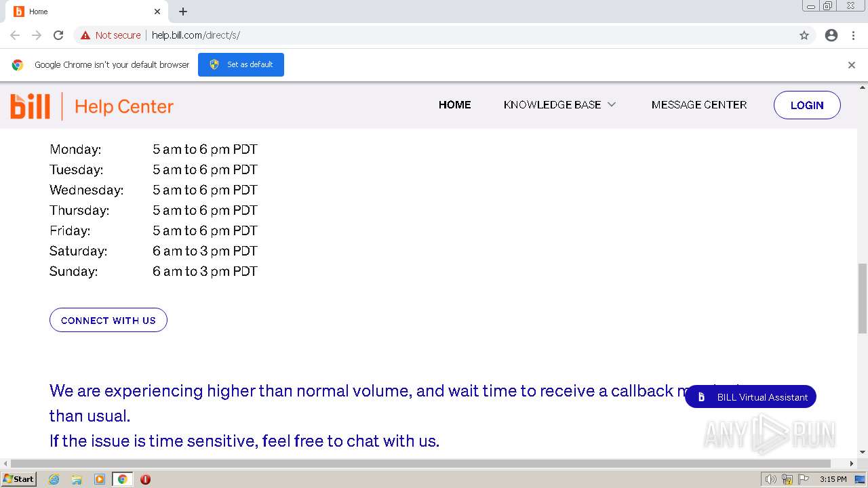Click the network tray icon
The height and width of the screenshot is (488, 868).
pyautogui.click(x=787, y=479)
